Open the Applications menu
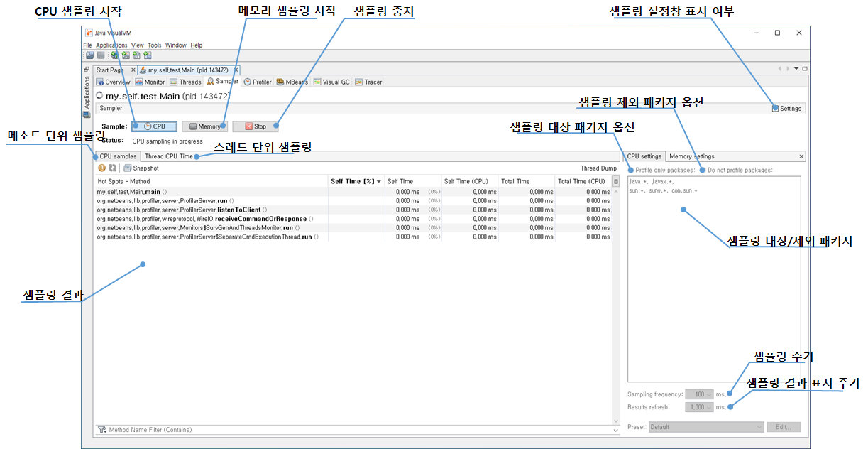 [x=111, y=45]
